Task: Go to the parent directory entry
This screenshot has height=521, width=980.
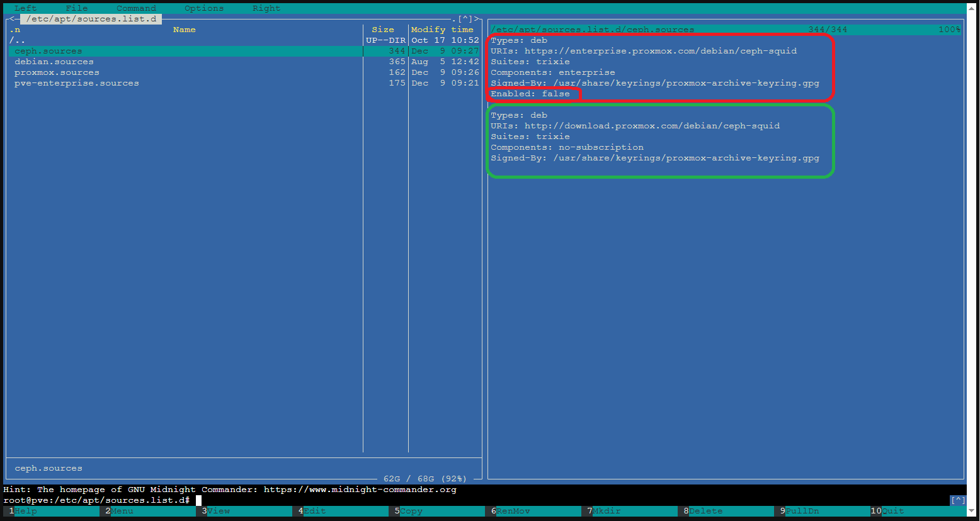Action: coord(18,40)
